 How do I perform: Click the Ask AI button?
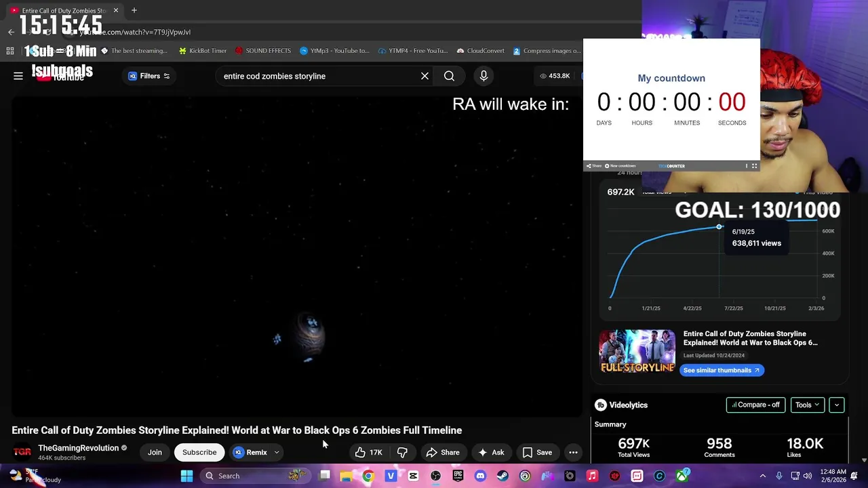pos(491,452)
